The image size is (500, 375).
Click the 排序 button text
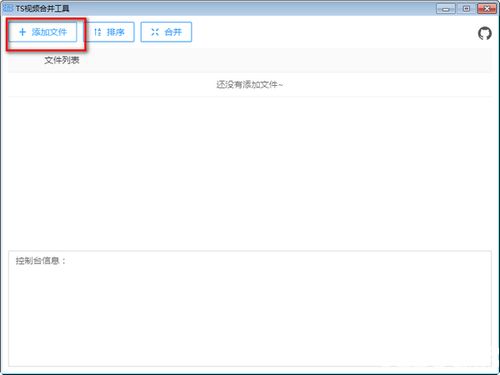pyautogui.click(x=116, y=32)
